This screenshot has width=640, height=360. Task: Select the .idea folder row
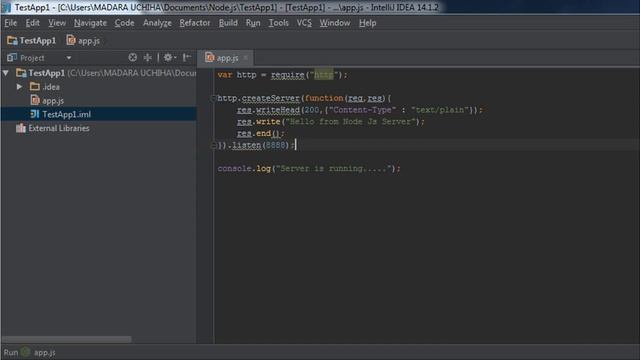[x=98, y=87]
